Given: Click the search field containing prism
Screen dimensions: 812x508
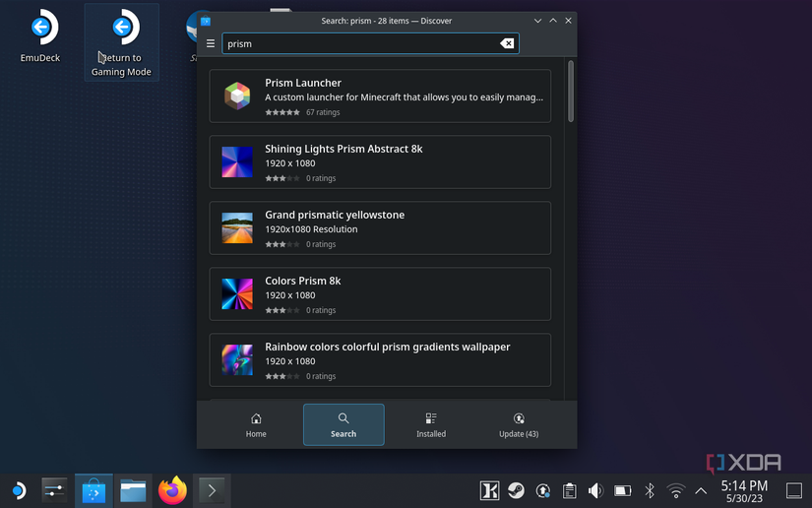Looking at the screenshot, I should [x=370, y=43].
